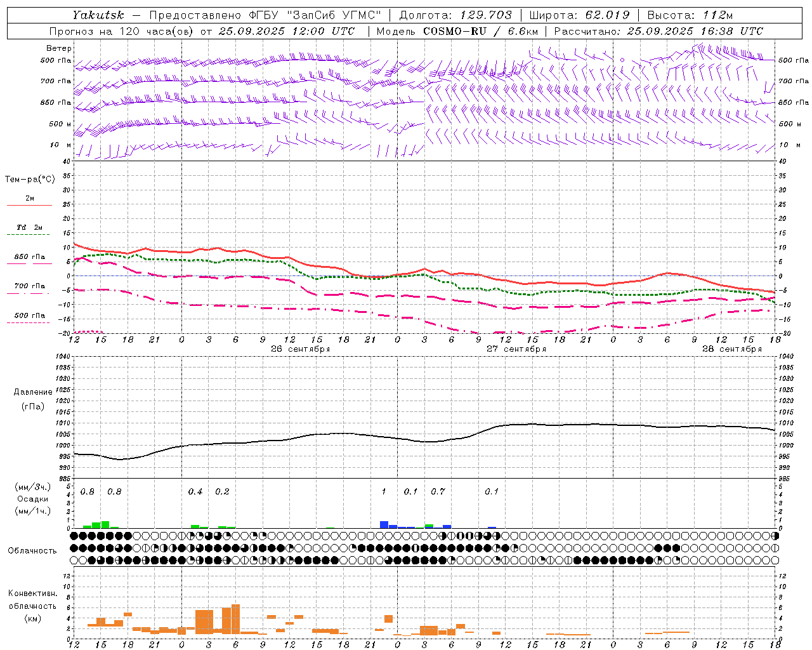This screenshot has height=650, width=812.
Task: Click the 'Высота: 112м' header value
Action: (690, 15)
